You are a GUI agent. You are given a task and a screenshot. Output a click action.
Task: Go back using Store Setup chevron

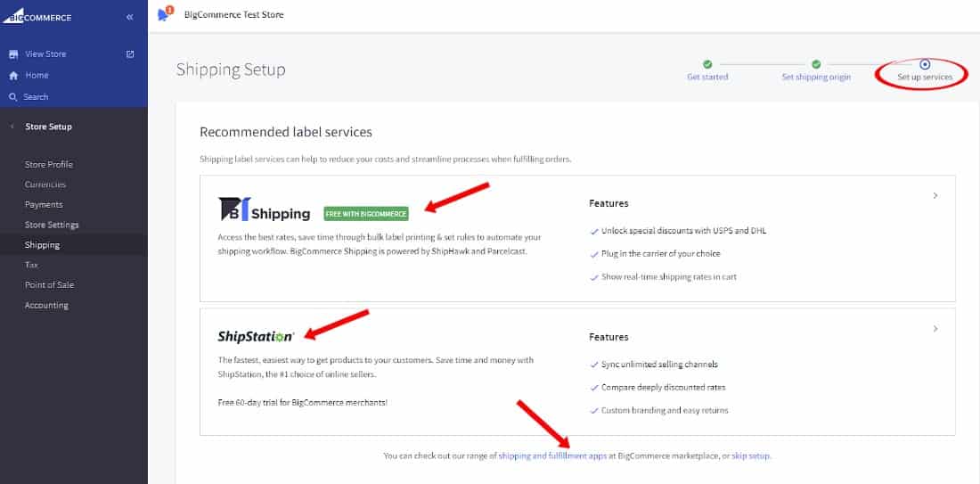pyautogui.click(x=12, y=127)
